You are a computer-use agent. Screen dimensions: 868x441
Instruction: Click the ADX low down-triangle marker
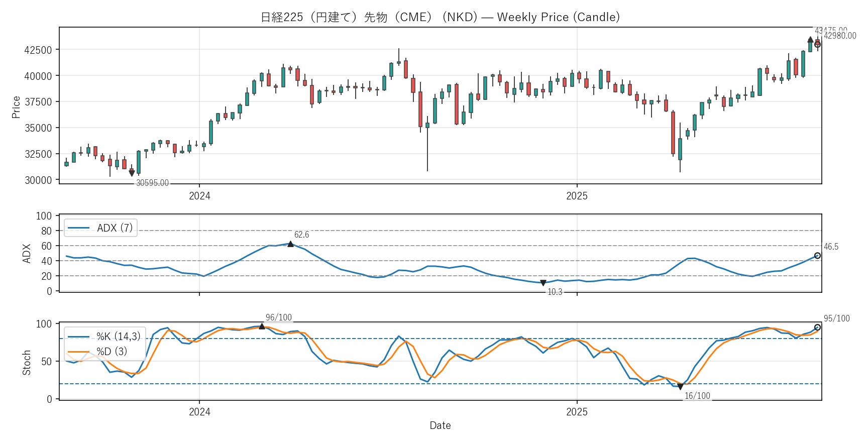pos(543,283)
